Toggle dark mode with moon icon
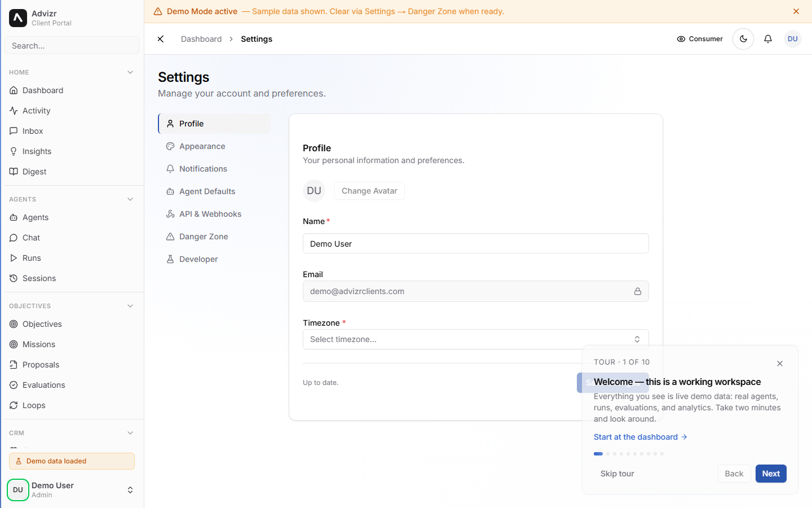 coord(743,39)
